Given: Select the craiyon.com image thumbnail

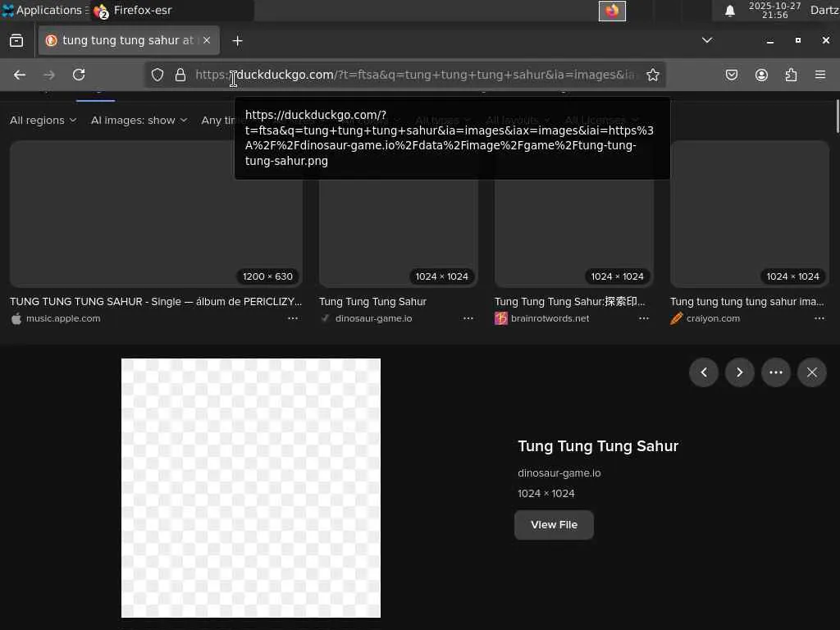Looking at the screenshot, I should [750, 214].
